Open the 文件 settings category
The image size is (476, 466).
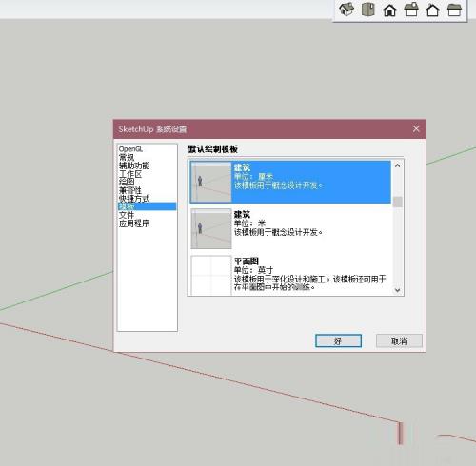[x=127, y=215]
